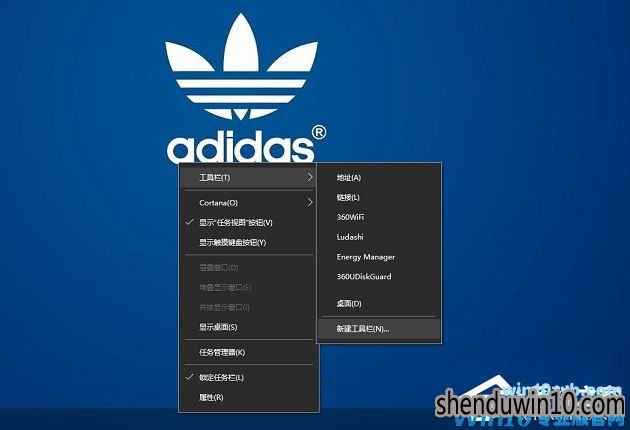Enable 显示触摸键盘按钮(Y) option

[248, 242]
